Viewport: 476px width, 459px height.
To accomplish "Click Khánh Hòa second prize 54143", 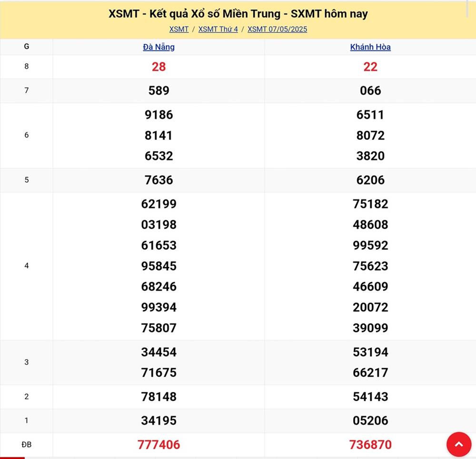I will 370,396.
